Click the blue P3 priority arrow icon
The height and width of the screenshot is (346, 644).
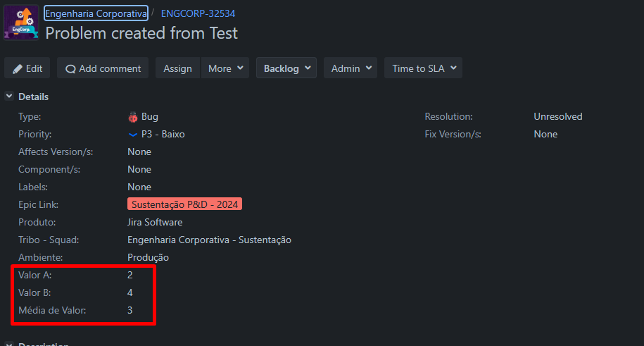[132, 135]
